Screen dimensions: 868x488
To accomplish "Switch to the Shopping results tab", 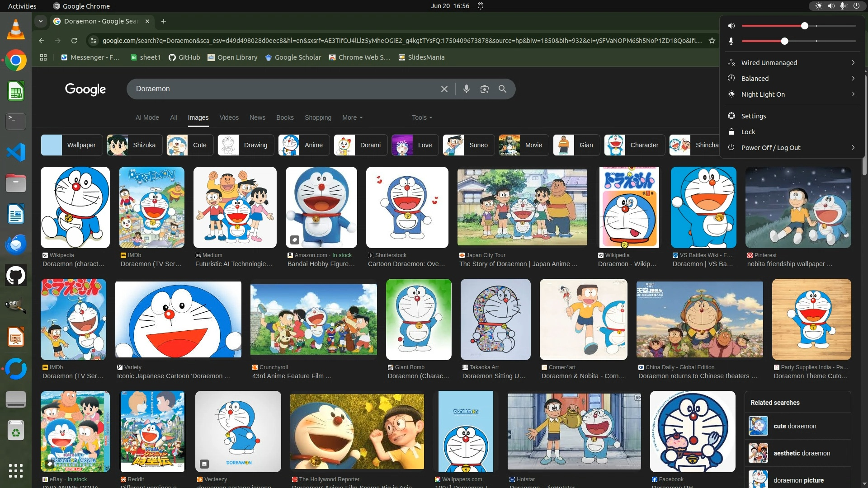I will point(318,117).
